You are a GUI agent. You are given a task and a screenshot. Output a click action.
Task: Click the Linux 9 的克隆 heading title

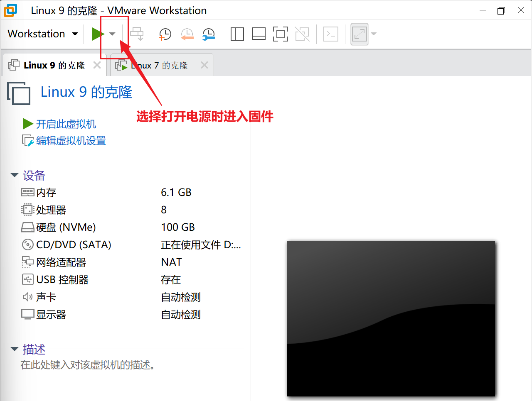point(86,92)
